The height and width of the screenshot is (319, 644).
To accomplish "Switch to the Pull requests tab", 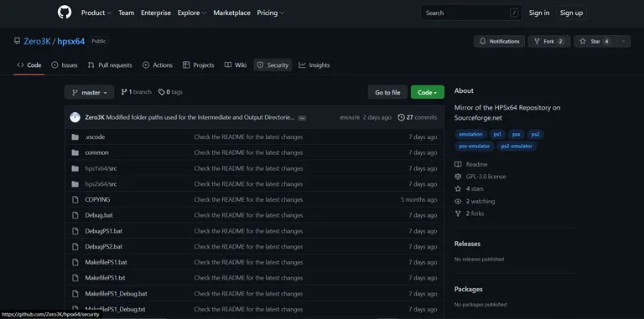I will (x=110, y=64).
